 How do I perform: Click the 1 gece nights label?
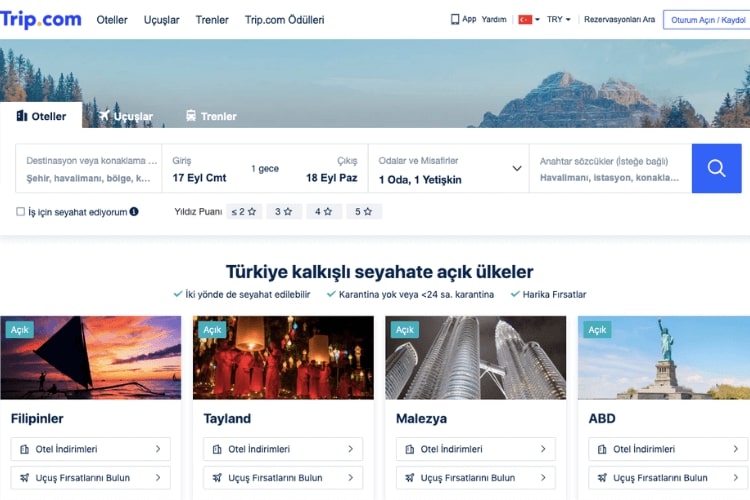[265, 168]
